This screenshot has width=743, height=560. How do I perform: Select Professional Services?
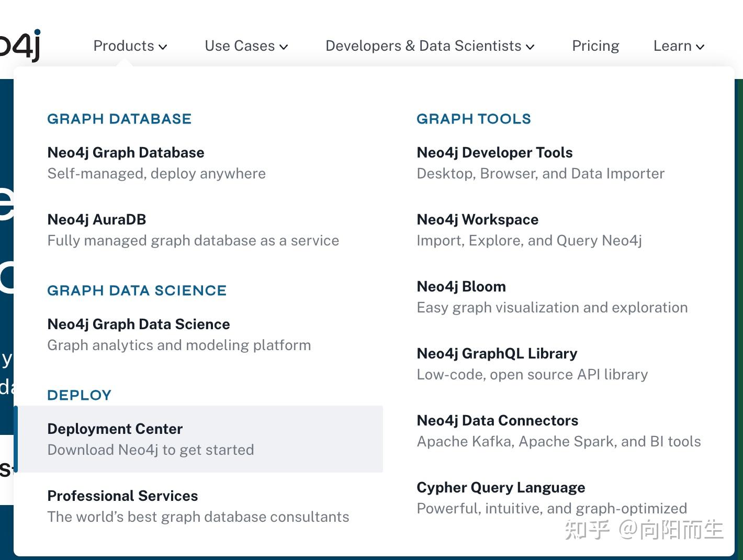(122, 496)
